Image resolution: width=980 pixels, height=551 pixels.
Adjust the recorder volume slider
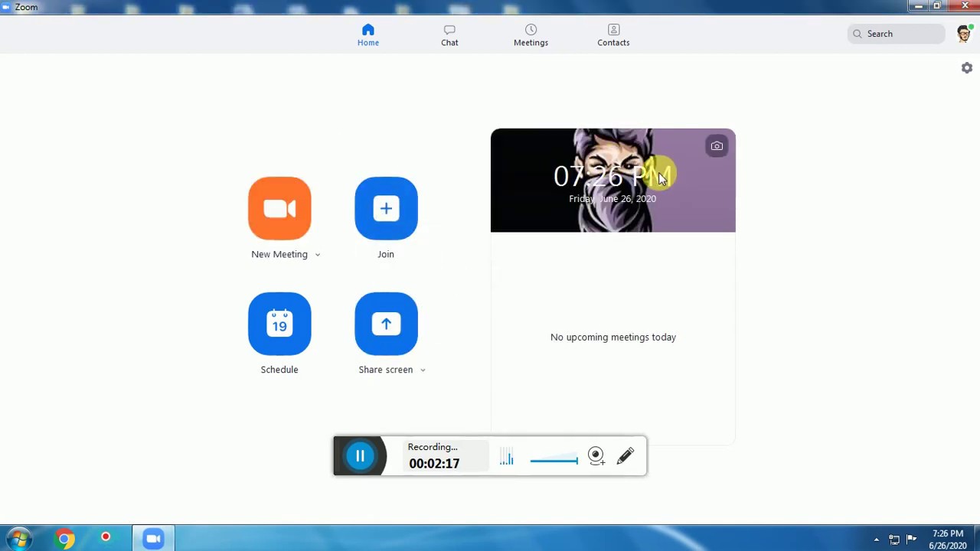[x=554, y=461]
